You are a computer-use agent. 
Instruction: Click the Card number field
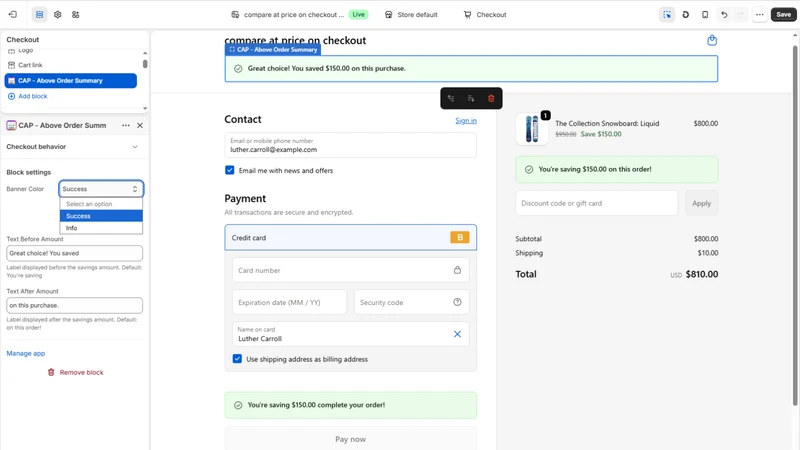click(351, 270)
